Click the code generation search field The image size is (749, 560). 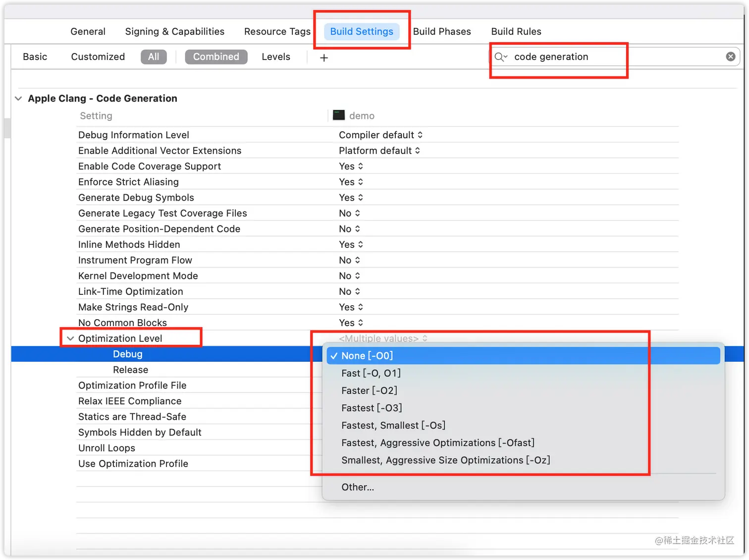point(614,56)
